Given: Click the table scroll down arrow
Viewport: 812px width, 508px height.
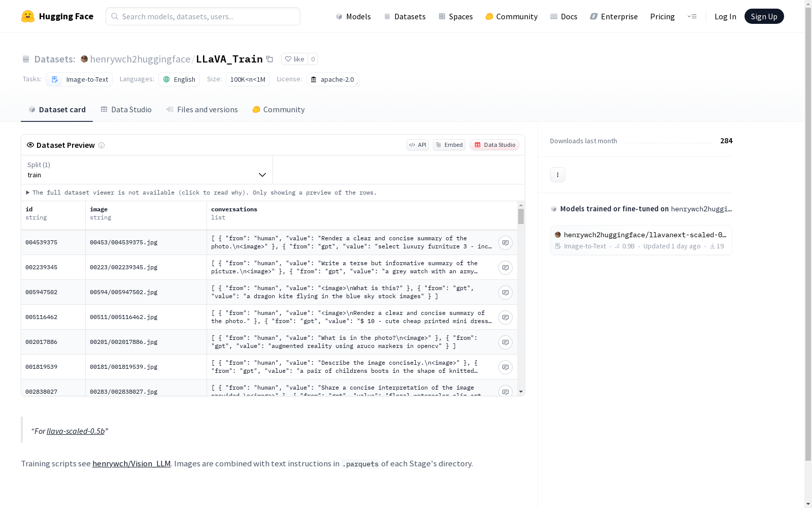Looking at the screenshot, I should 521,392.
